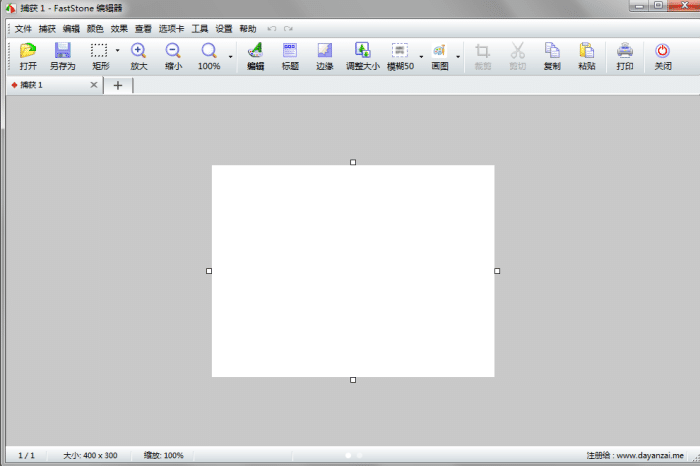The image size is (700, 466).
Task: Open the Edit (编辑) drawing tool
Action: 255,50
